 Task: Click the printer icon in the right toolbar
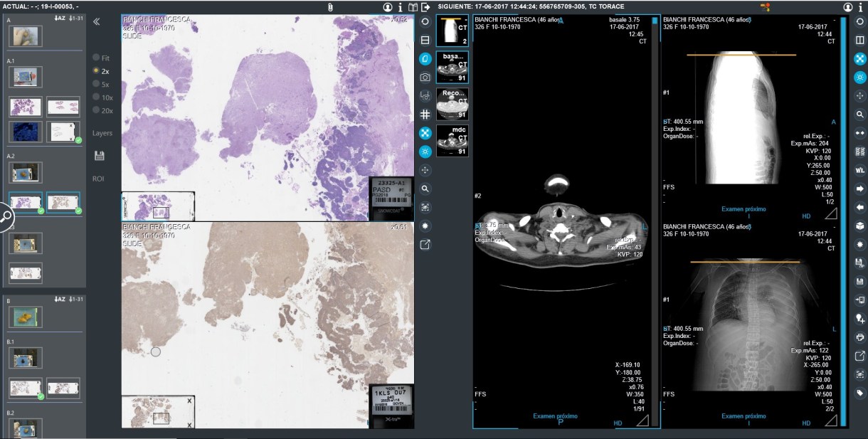coord(859,337)
